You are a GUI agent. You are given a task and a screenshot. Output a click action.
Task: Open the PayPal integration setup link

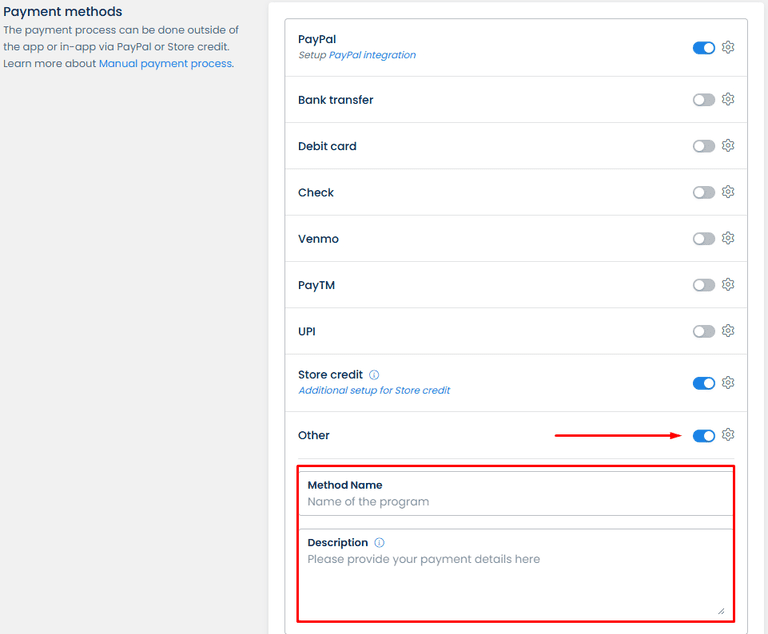coord(372,55)
